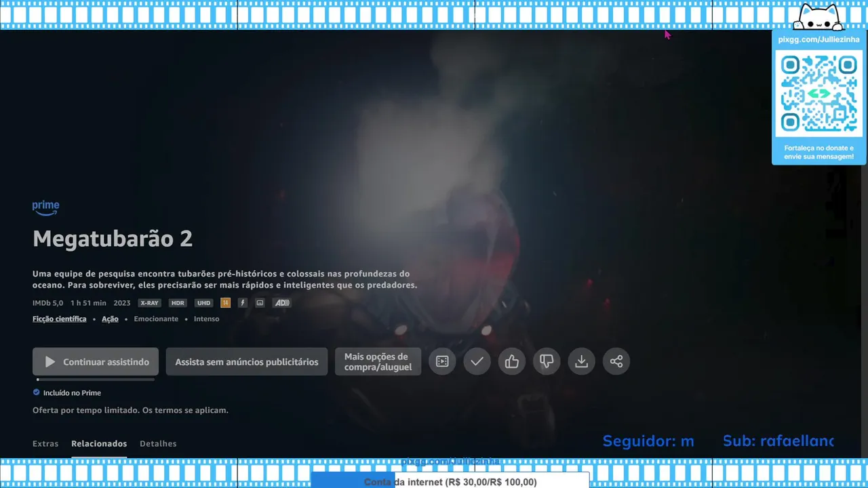Click the Megatubarão 2 title
The height and width of the screenshot is (488, 868).
click(x=113, y=239)
